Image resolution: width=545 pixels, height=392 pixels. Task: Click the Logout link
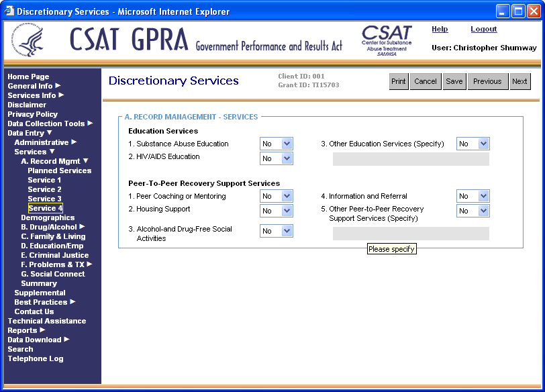point(483,30)
